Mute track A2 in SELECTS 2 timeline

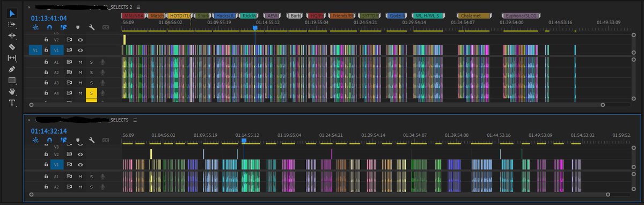coord(80,72)
